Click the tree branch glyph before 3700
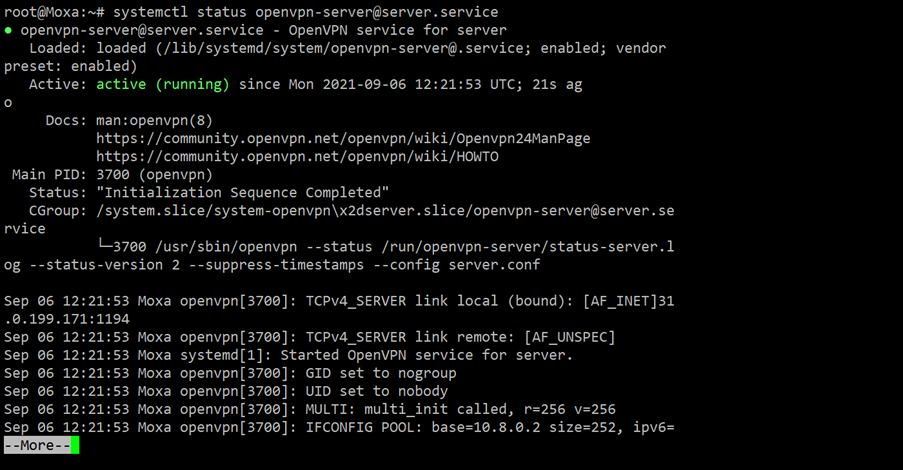903x470 pixels. 105,246
